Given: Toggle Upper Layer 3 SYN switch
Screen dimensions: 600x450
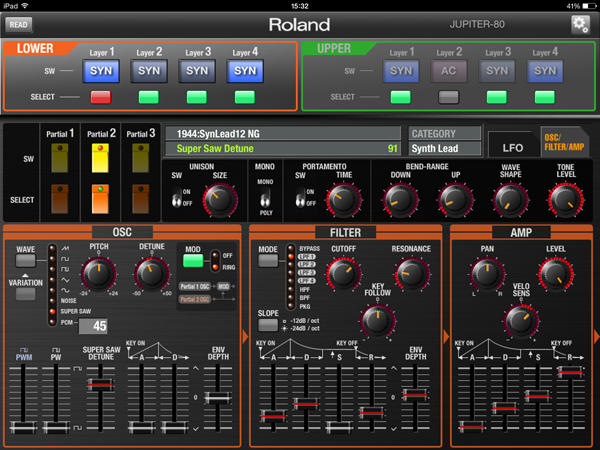Looking at the screenshot, I should point(497,71).
